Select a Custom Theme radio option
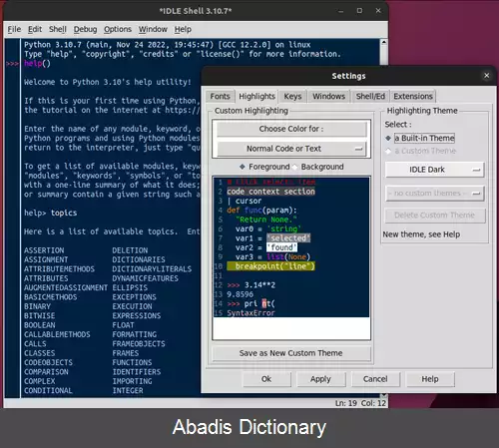Screen dimensions: 499x448 (x=420, y=151)
